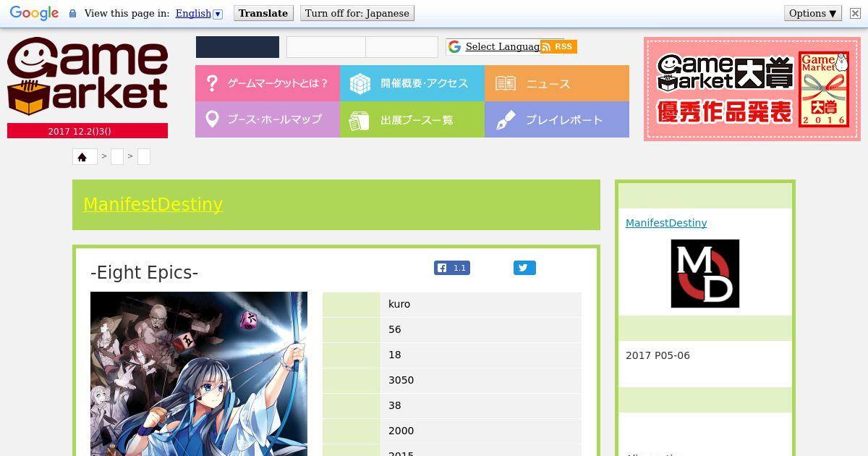
Task: Open the プレイレポート menu item
Action: tap(557, 119)
